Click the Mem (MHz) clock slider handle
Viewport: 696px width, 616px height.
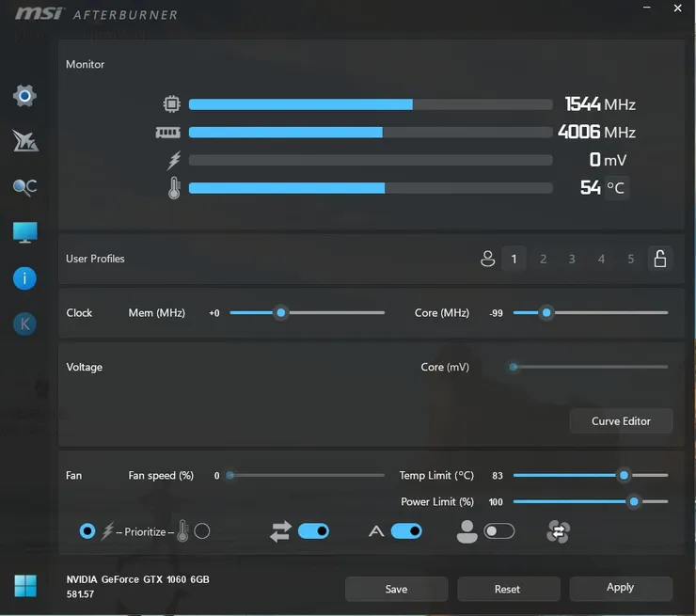[281, 313]
